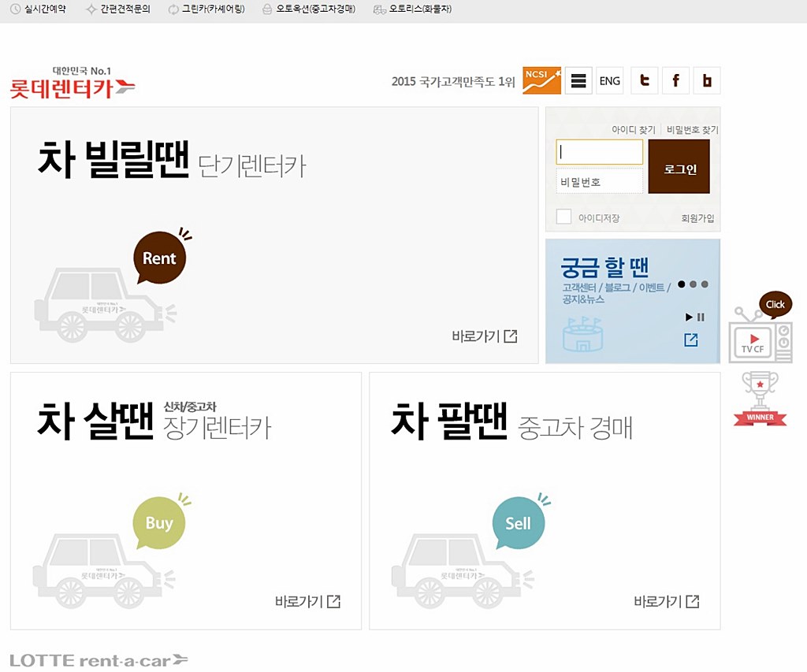The width and height of the screenshot is (807, 672).
Task: Open 그린카(카셰어링) in the top bar
Action: 207,9
